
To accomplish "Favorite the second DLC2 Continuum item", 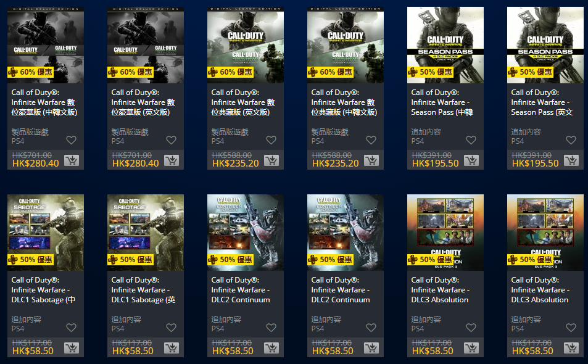I will point(371,328).
